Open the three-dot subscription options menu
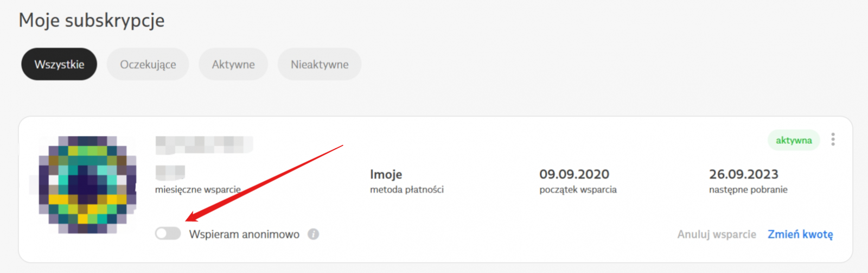868x273 pixels. pos(833,139)
